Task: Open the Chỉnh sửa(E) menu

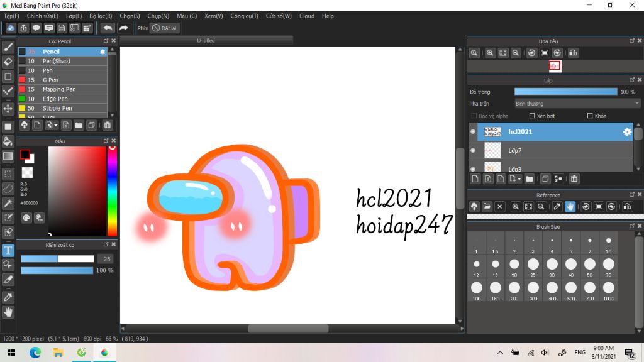Action: pyautogui.click(x=42, y=16)
